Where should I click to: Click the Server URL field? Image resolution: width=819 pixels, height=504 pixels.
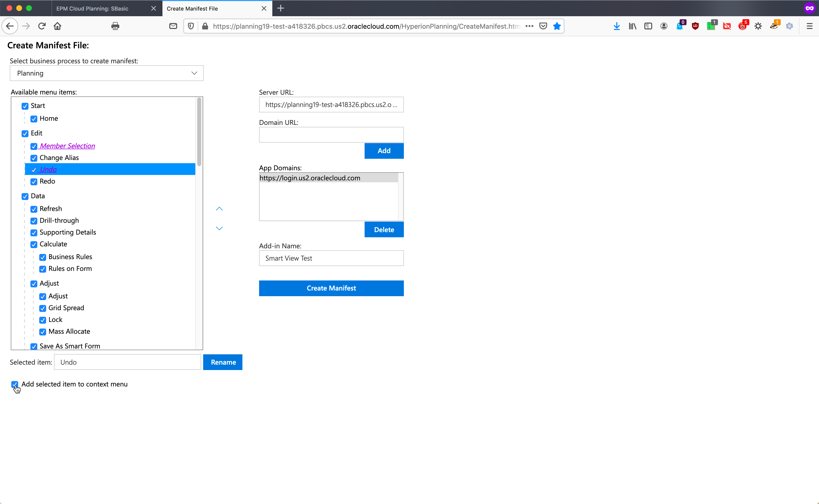pos(331,105)
